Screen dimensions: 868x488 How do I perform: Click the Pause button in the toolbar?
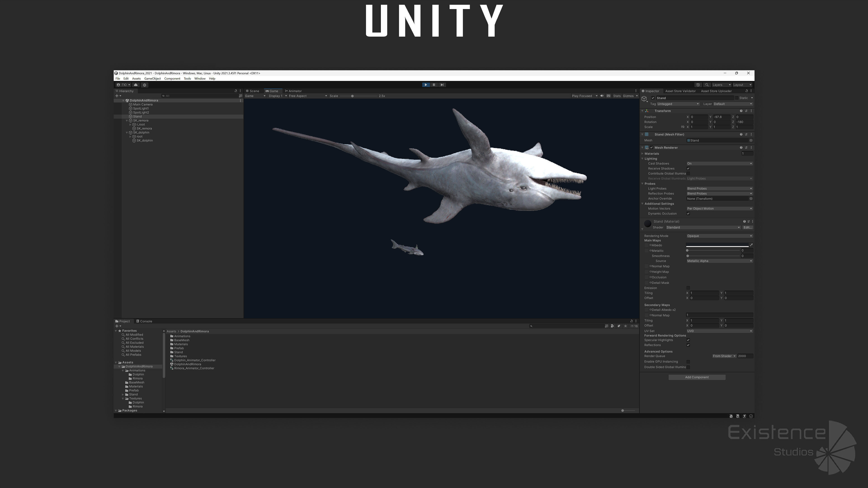pos(434,85)
